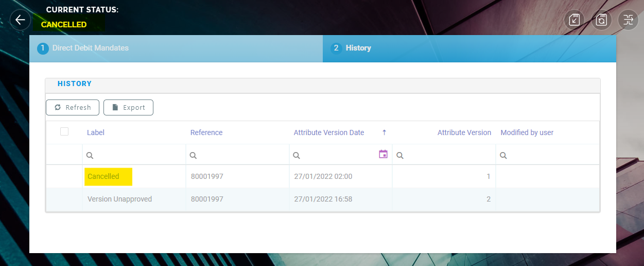
Task: Switch to the Direct Debit Mandates tab
Action: [90, 48]
